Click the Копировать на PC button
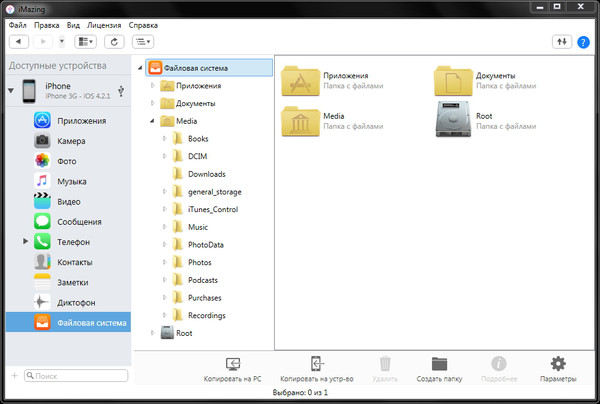Image resolution: width=600 pixels, height=404 pixels. 230,368
